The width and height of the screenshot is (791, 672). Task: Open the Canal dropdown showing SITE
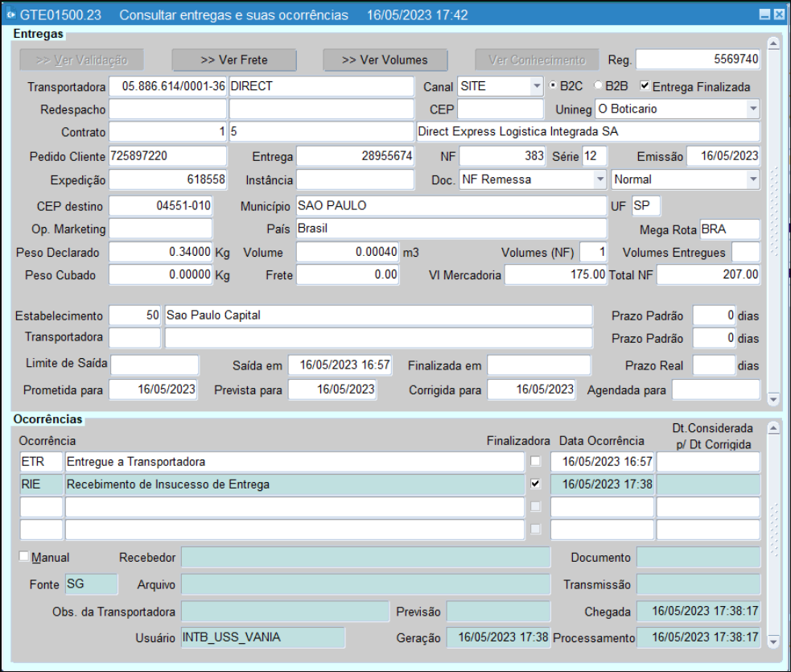coord(537,86)
